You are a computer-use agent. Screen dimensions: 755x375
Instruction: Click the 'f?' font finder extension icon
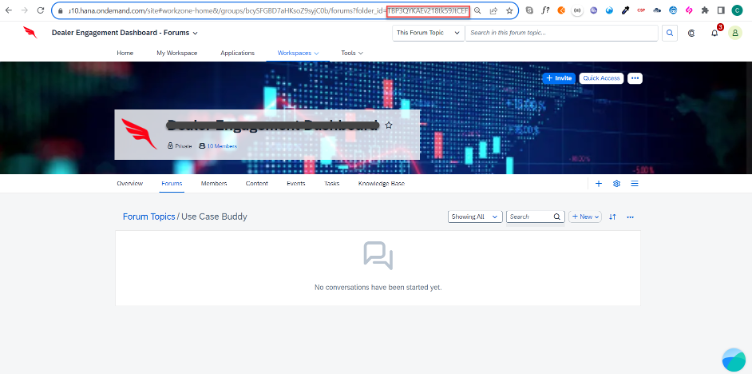545,10
